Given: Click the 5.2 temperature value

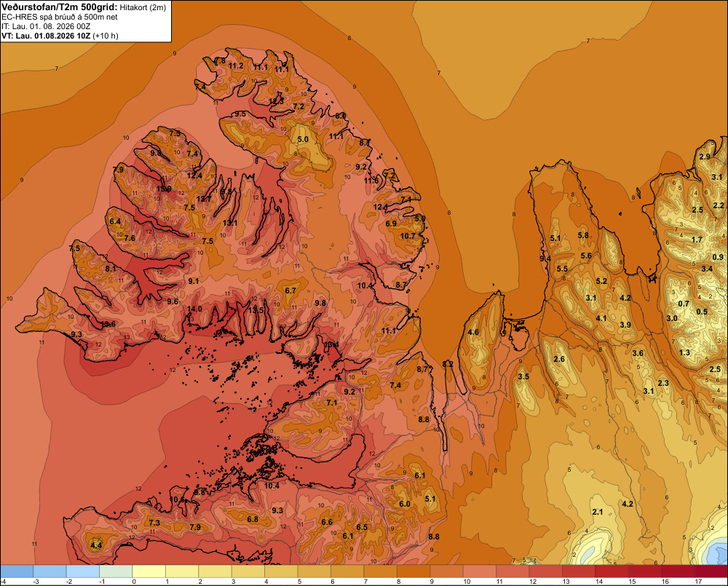Looking at the screenshot, I should (601, 281).
